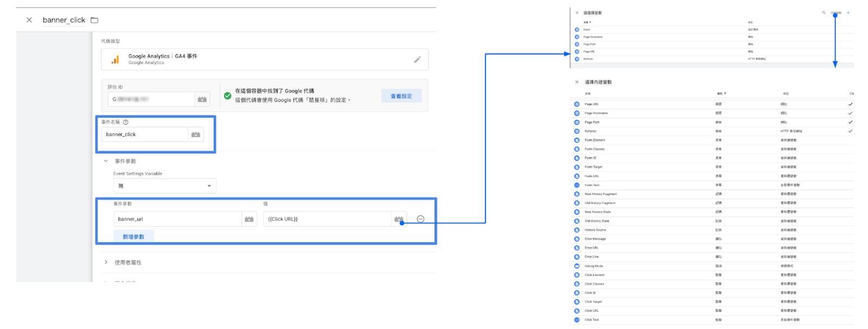Click the pencil edit icon for tag type
The height and width of the screenshot is (329, 868).
pyautogui.click(x=417, y=60)
